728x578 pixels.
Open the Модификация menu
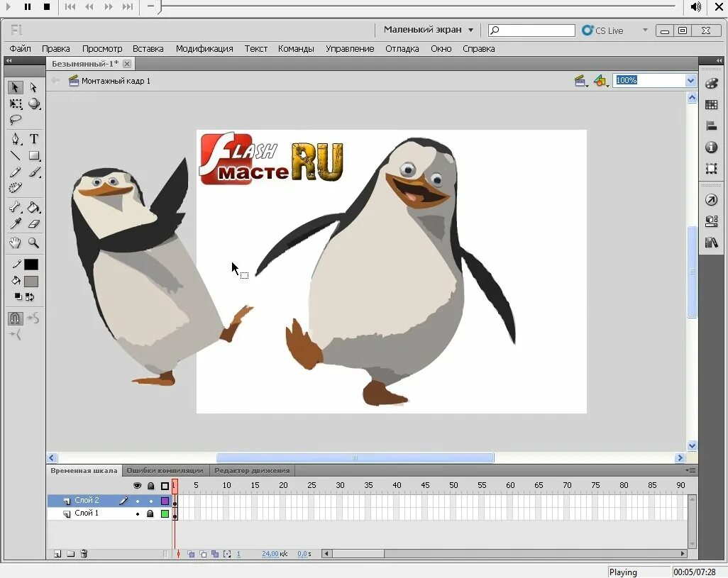[204, 49]
